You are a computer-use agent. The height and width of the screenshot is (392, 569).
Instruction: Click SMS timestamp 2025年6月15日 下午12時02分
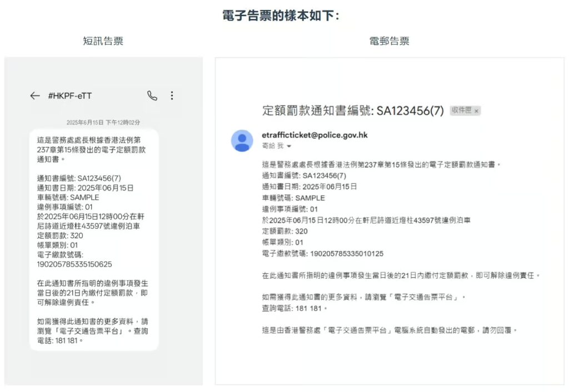pyautogui.click(x=103, y=123)
